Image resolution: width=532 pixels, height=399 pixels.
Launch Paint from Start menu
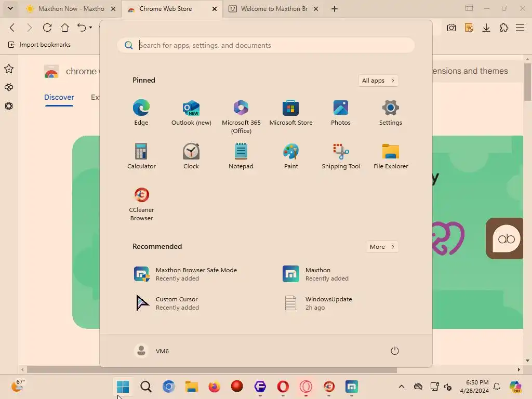pyautogui.click(x=291, y=156)
